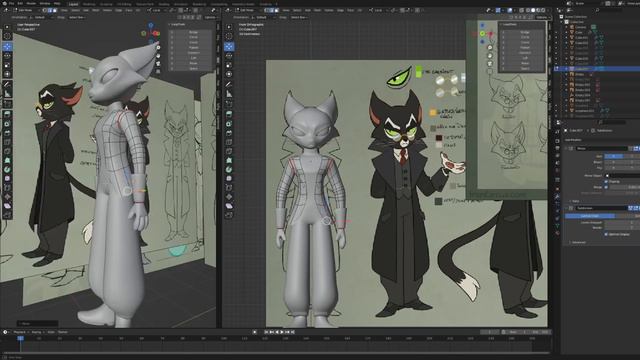Click Circle in the left LoopTools panel
Viewport: 640px width, 360px height.
click(194, 37)
